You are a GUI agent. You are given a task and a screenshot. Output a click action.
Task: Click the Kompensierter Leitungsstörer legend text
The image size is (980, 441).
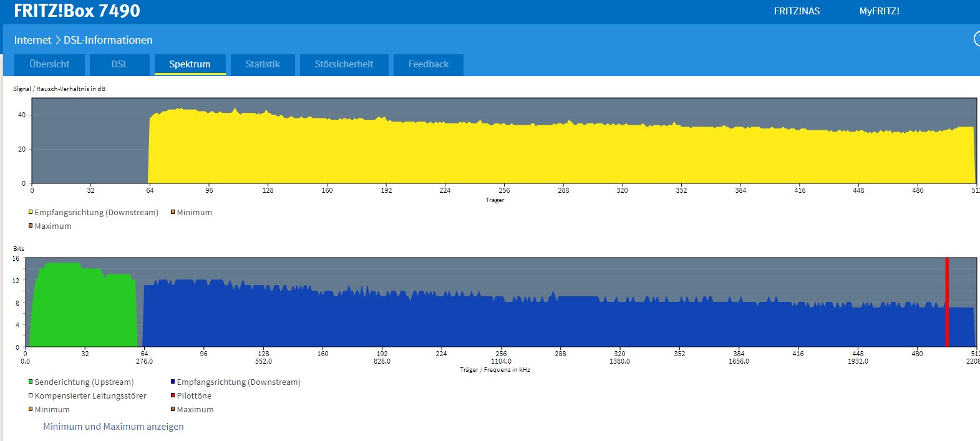90,395
